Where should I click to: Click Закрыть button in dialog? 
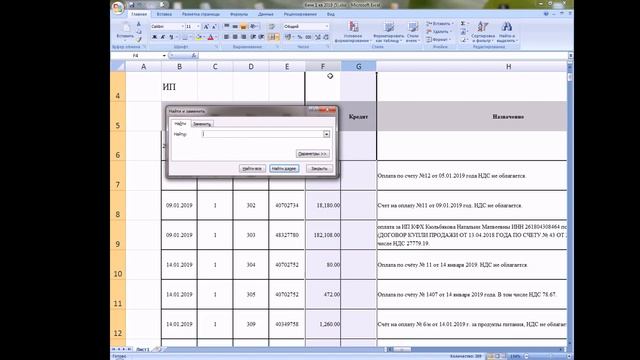tap(319, 169)
